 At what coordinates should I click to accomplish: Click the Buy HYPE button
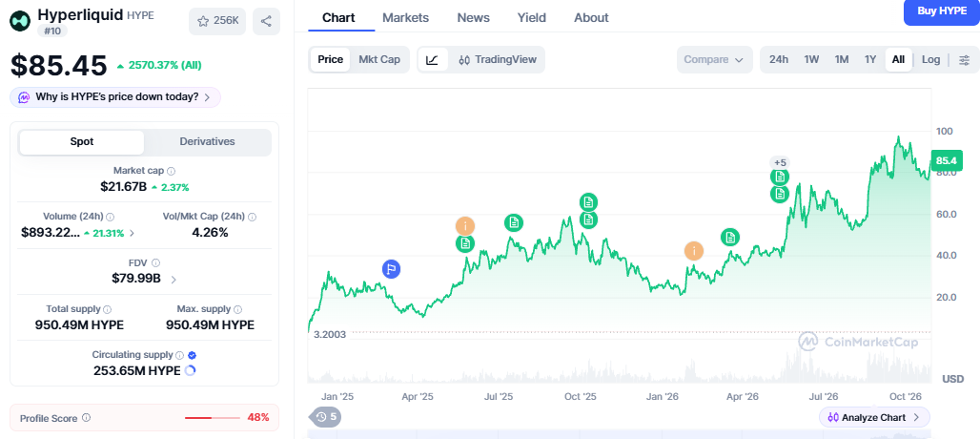click(942, 11)
